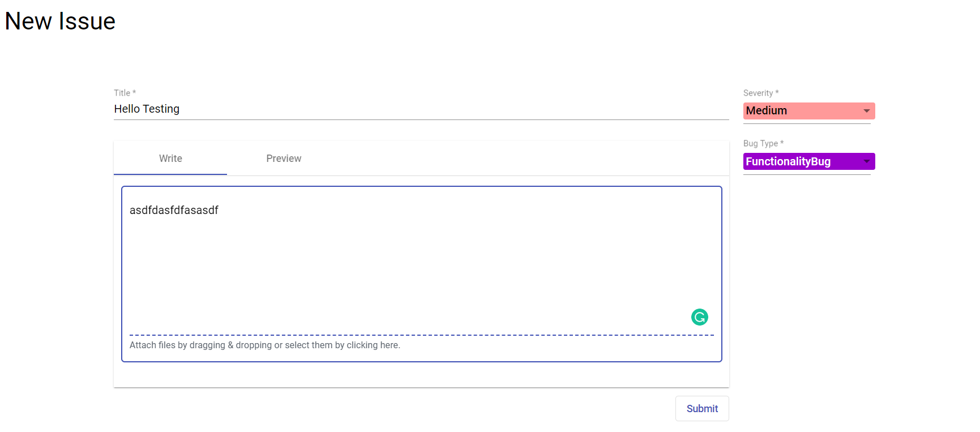Click the Title field label
980x432 pixels.
[125, 93]
